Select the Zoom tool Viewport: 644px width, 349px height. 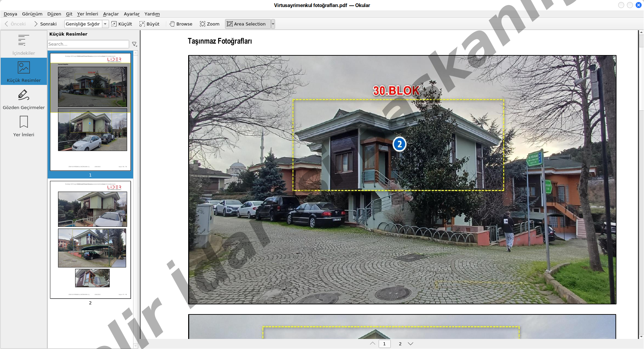click(x=210, y=24)
